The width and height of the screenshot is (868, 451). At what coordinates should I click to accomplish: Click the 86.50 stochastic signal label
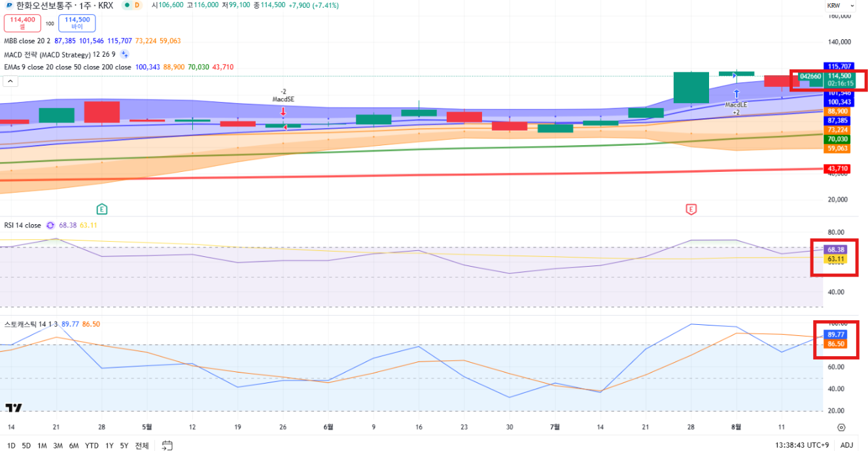tap(836, 343)
